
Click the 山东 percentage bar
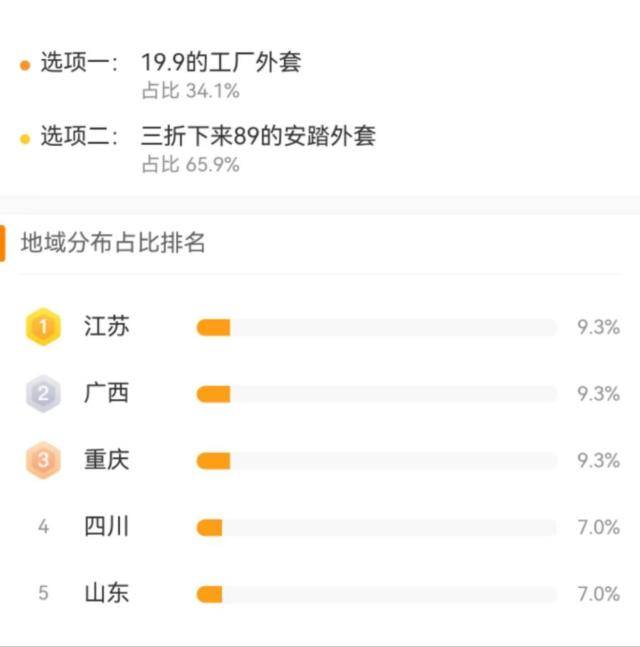click(x=376, y=595)
